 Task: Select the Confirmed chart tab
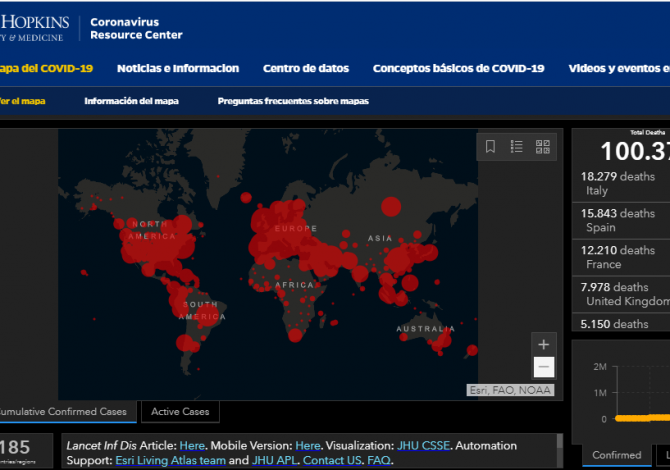[617, 455]
